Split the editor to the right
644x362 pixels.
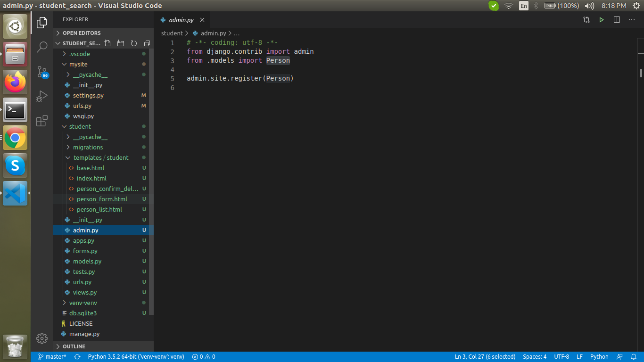coord(617,20)
